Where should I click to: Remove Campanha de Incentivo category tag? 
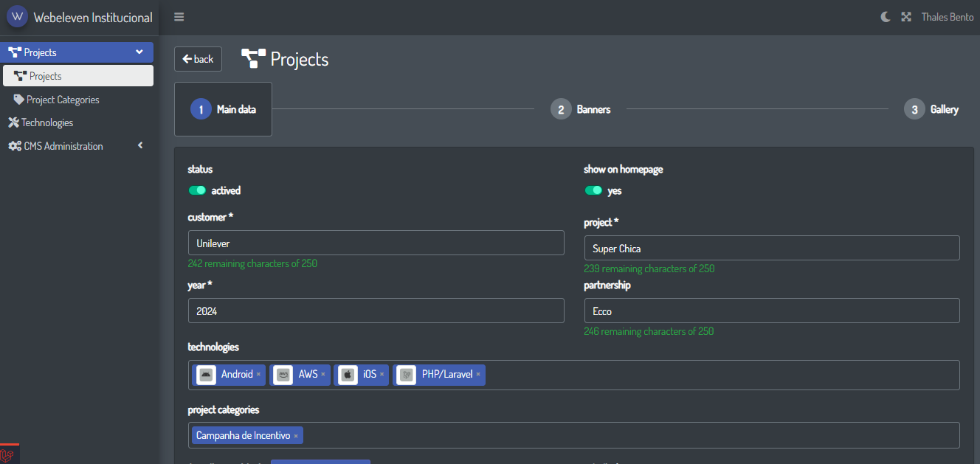pyautogui.click(x=296, y=436)
